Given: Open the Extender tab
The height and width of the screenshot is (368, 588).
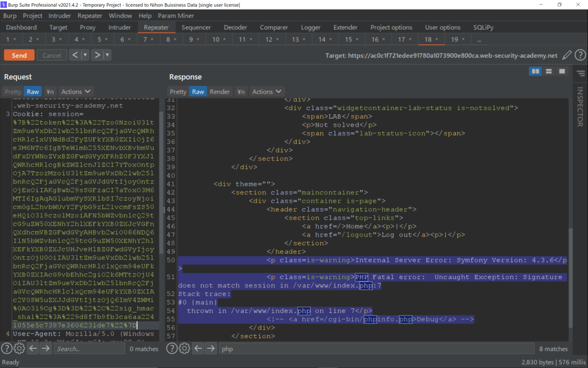Looking at the screenshot, I should [x=345, y=27].
